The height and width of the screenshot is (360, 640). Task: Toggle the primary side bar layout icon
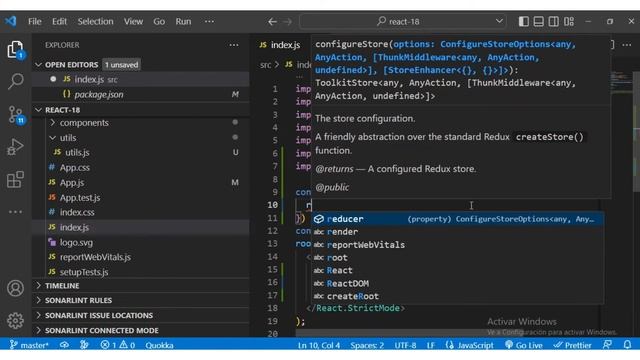pyautogui.click(x=524, y=21)
